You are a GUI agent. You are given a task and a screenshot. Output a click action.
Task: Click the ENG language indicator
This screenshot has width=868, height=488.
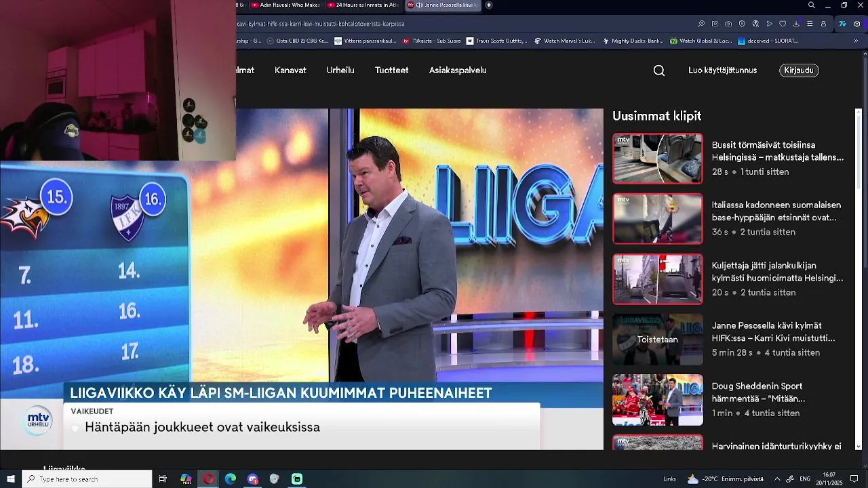click(805, 479)
